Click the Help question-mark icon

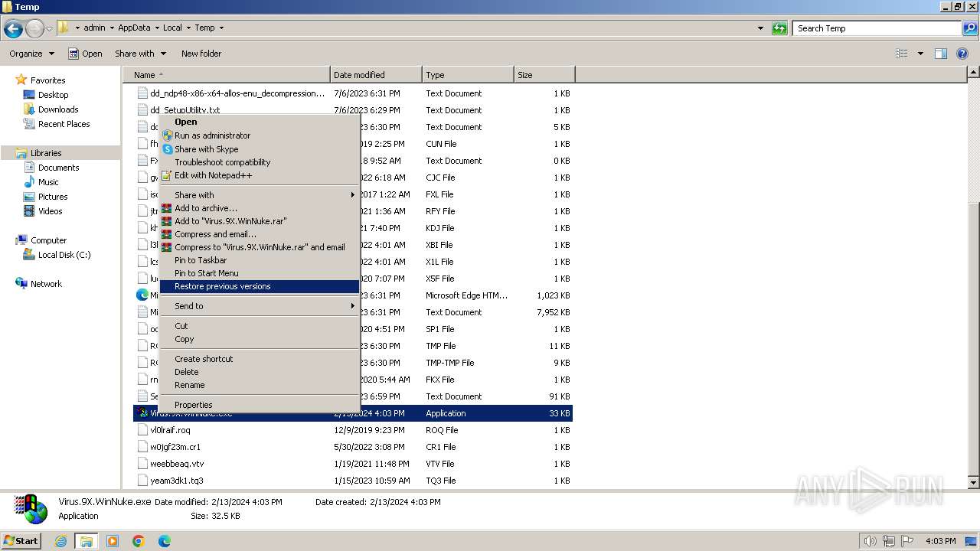tap(962, 54)
